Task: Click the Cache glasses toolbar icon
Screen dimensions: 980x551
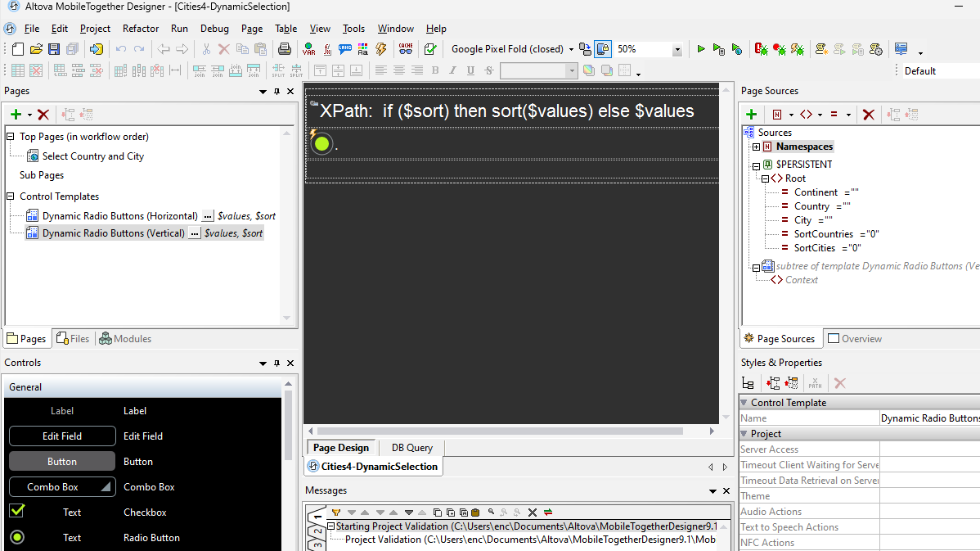Action: pos(404,49)
